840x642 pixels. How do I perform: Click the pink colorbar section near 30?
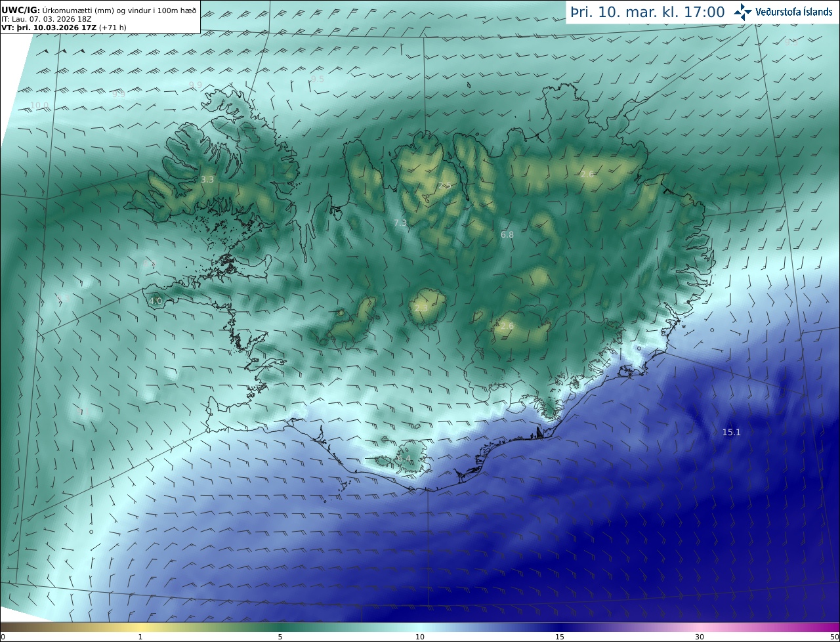click(700, 628)
